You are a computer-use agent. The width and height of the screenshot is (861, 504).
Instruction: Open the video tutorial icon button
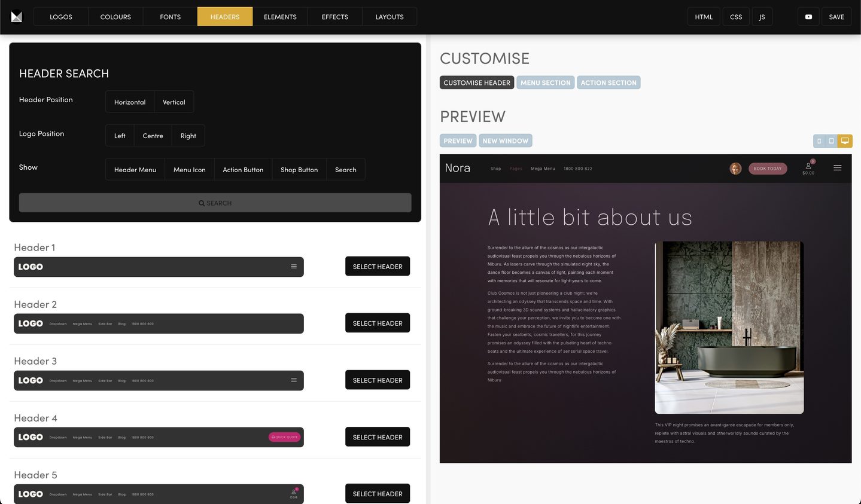point(808,17)
